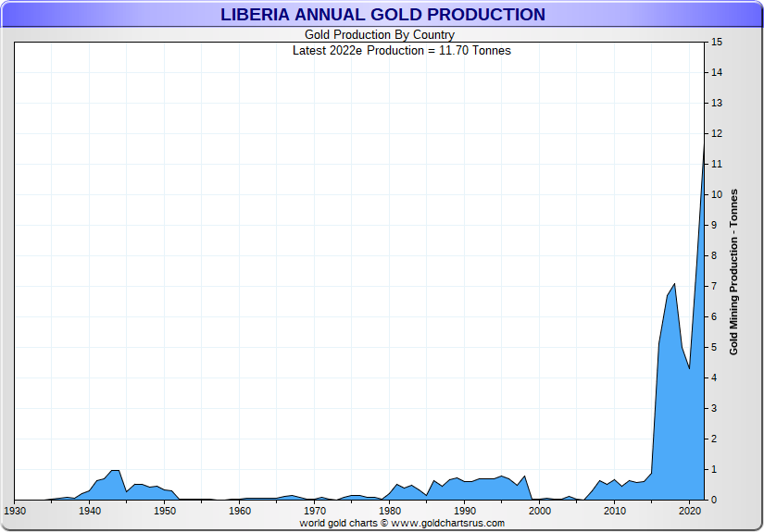Click the 1940s production peak in the chart
The width and height of the screenshot is (764, 532).
click(114, 471)
